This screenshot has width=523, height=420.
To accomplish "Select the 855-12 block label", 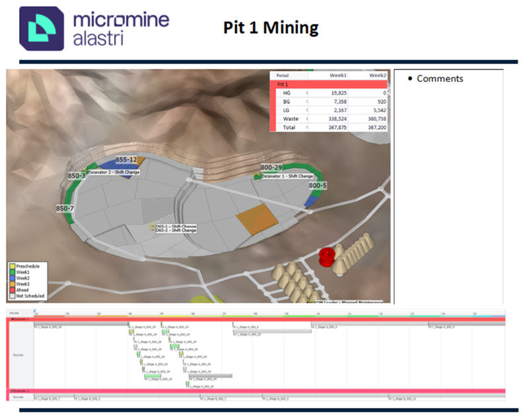I will click(x=126, y=159).
